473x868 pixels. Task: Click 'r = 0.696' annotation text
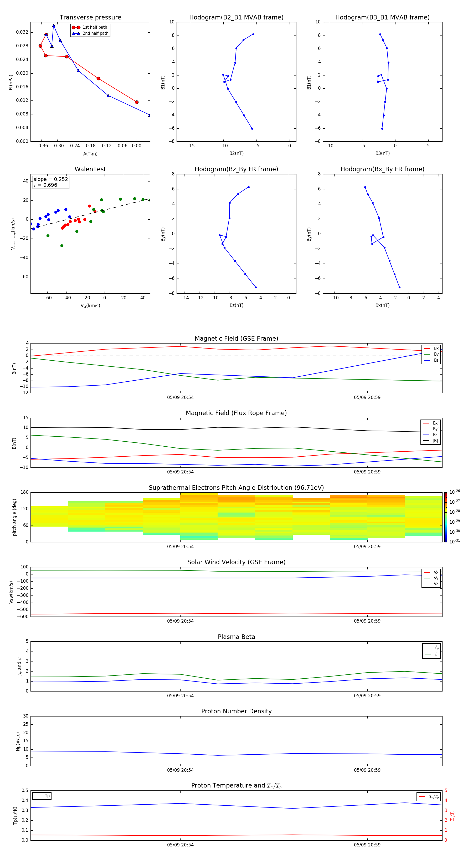pyautogui.click(x=45, y=185)
